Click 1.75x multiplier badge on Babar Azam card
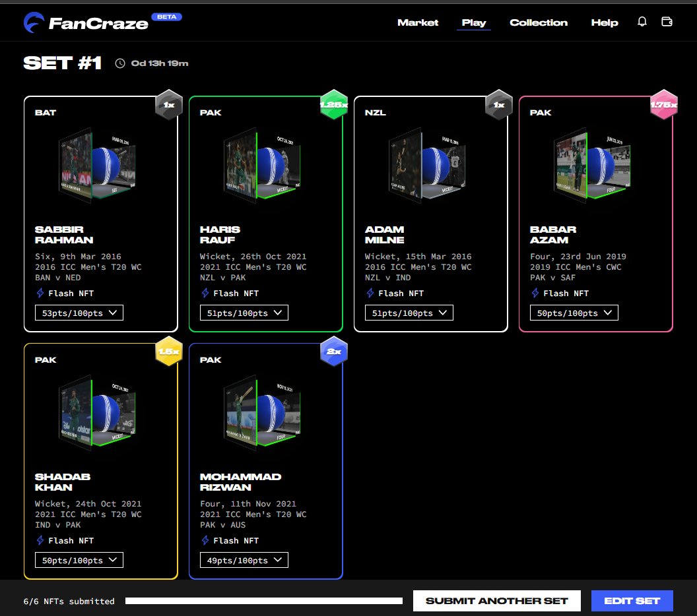Viewport: 697px width, 616px height. pyautogui.click(x=663, y=105)
